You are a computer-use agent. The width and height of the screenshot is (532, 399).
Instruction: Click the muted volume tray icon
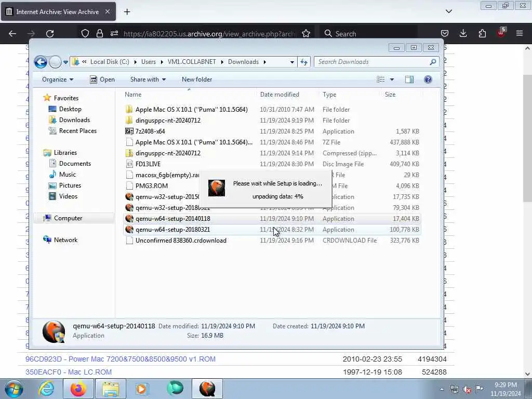click(467, 390)
